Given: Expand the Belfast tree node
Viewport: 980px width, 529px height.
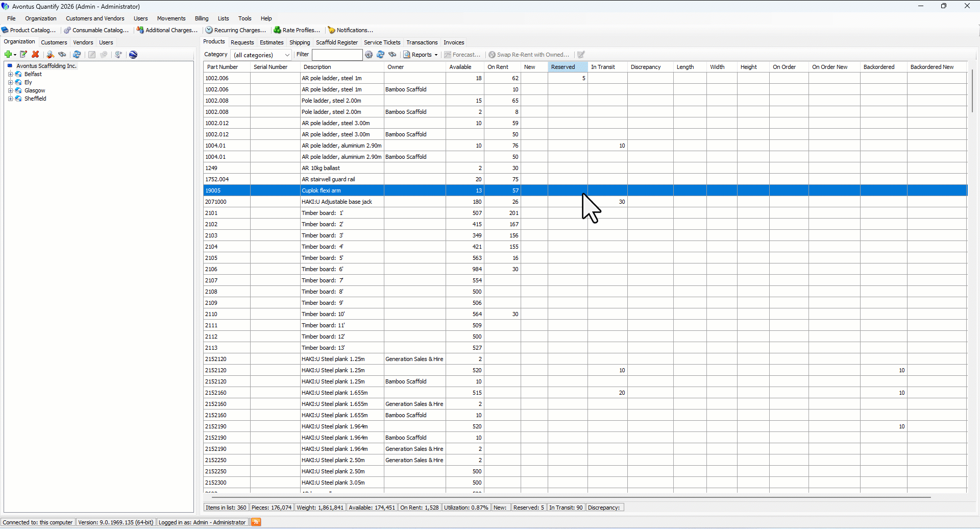Looking at the screenshot, I should point(10,75).
